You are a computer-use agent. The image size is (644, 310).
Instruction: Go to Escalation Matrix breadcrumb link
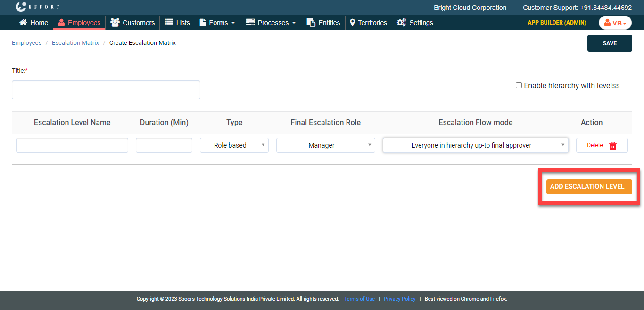(x=75, y=43)
